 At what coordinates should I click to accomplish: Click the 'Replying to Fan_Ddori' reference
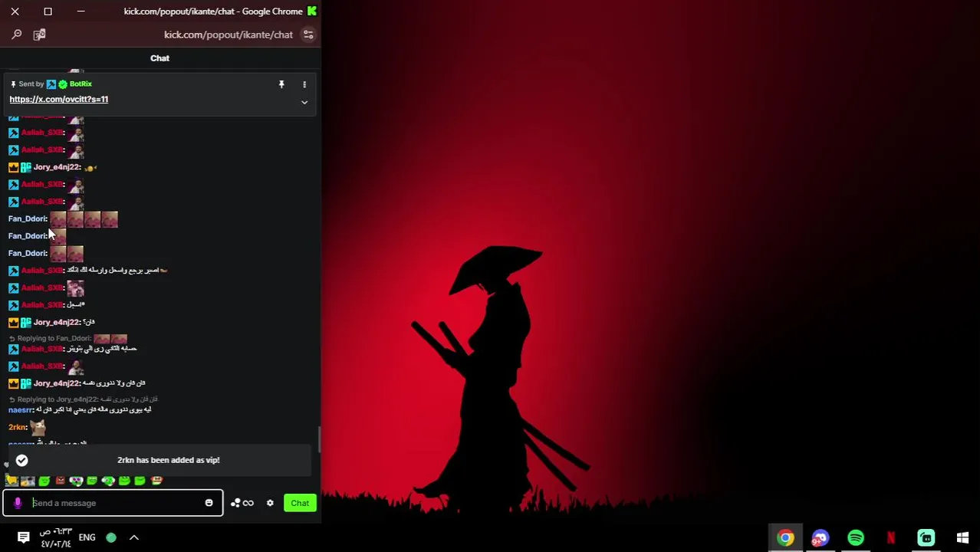(x=68, y=338)
